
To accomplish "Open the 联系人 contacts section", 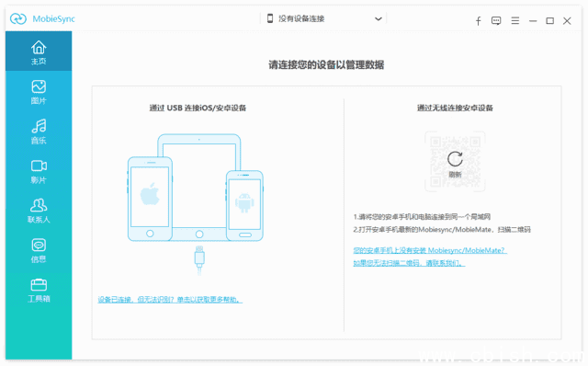I will click(x=39, y=211).
